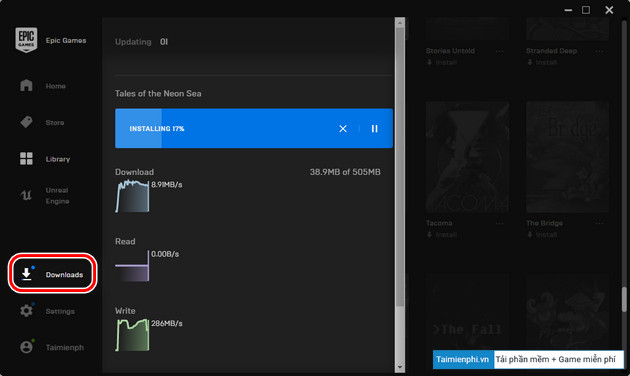Click the Download speed graph
Image resolution: width=630 pixels, height=376 pixels.
click(x=132, y=196)
